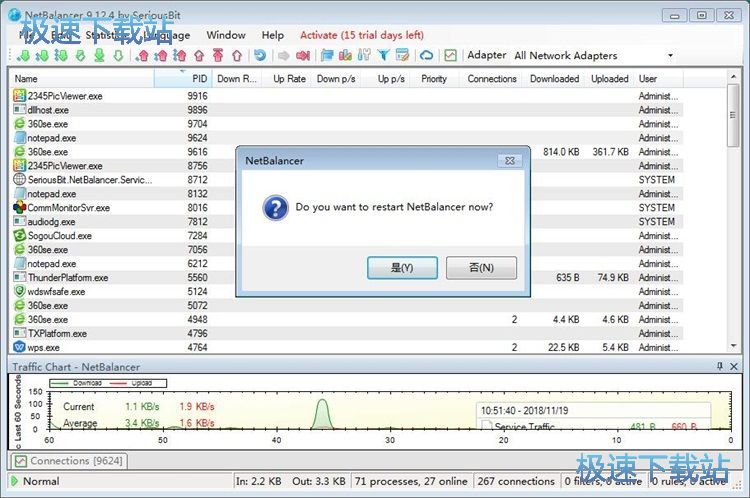Click 71 processes, 27 online status entry

point(411,481)
